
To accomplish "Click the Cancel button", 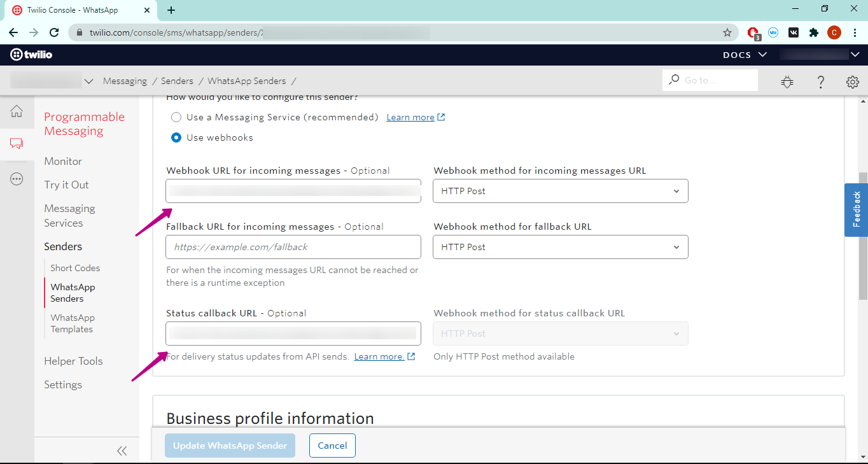I will point(332,446).
